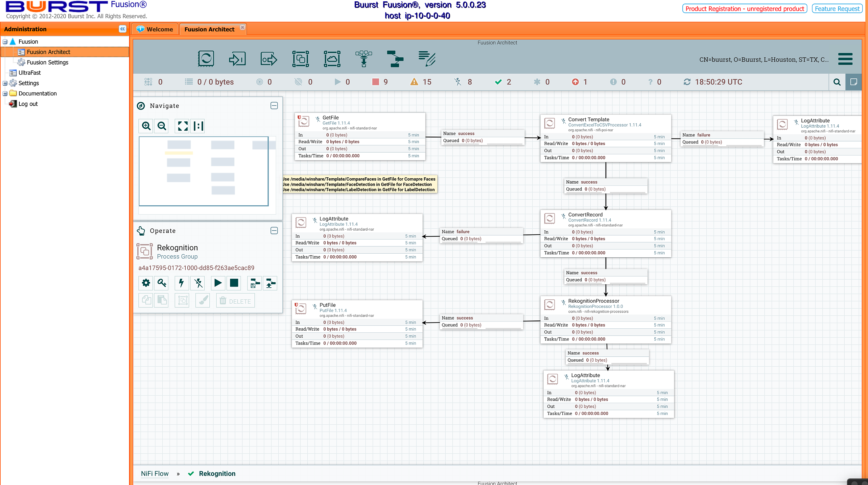
Task: Click the Funnel toolbar icon
Action: (364, 59)
